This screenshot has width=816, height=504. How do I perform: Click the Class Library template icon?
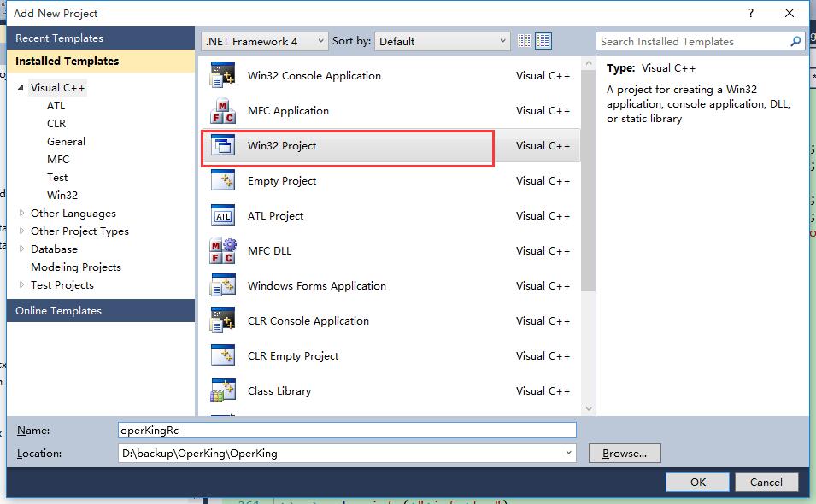click(x=223, y=390)
